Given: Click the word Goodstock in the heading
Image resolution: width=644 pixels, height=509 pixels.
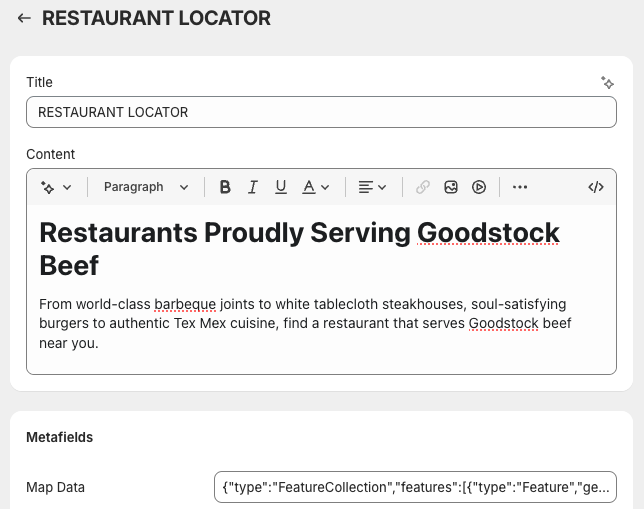Looking at the screenshot, I should [x=488, y=233].
